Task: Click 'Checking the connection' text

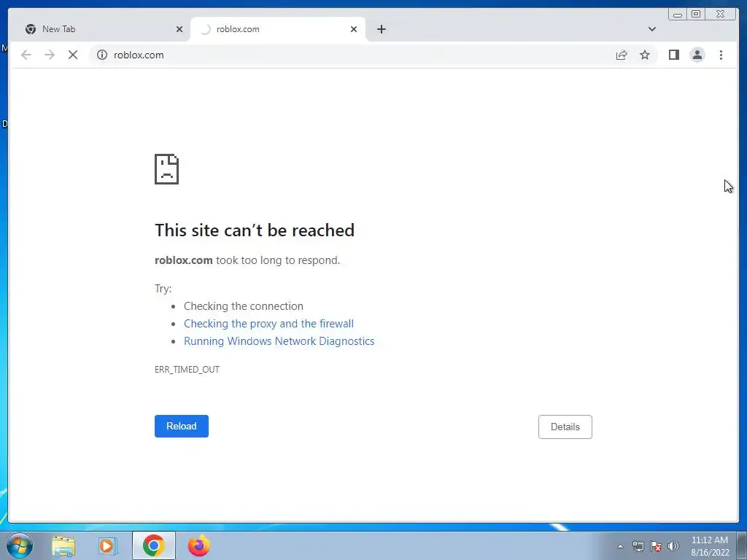Action: click(244, 306)
